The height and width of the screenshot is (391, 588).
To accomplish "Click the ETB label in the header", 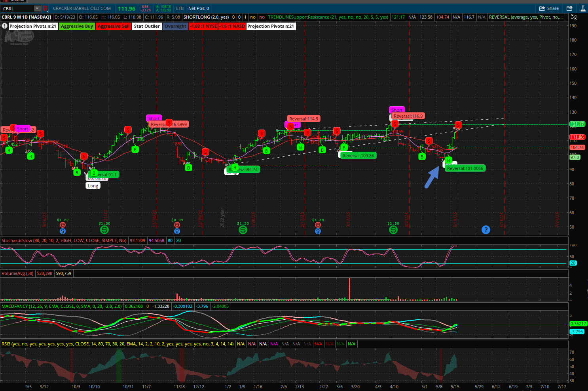I will (x=180, y=8).
